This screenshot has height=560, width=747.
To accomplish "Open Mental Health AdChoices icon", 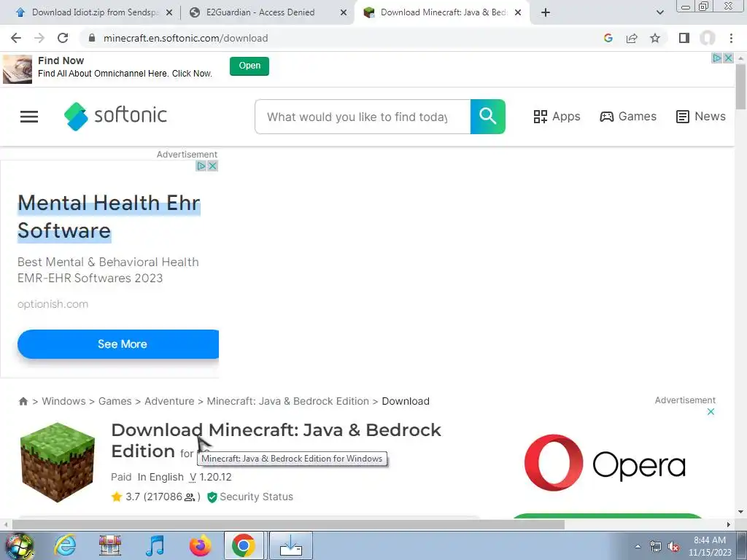I will [201, 166].
